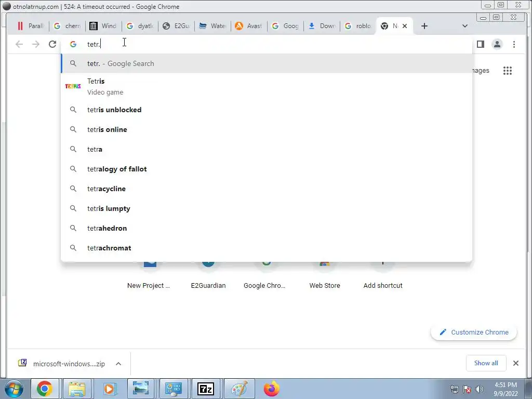The image size is (532, 399).
Task: Switch to the E2Guardian tab
Action: coord(176,26)
